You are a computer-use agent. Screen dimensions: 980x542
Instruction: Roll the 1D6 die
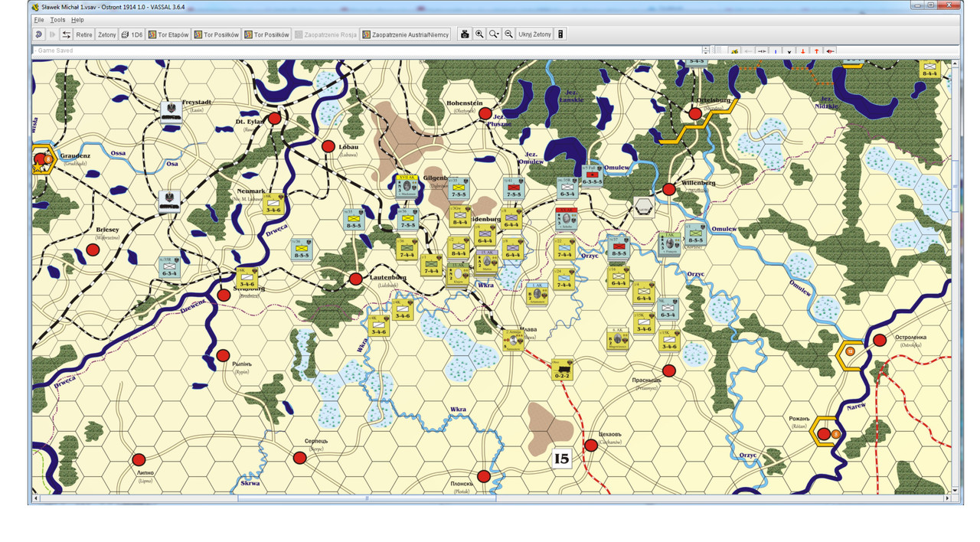(132, 34)
